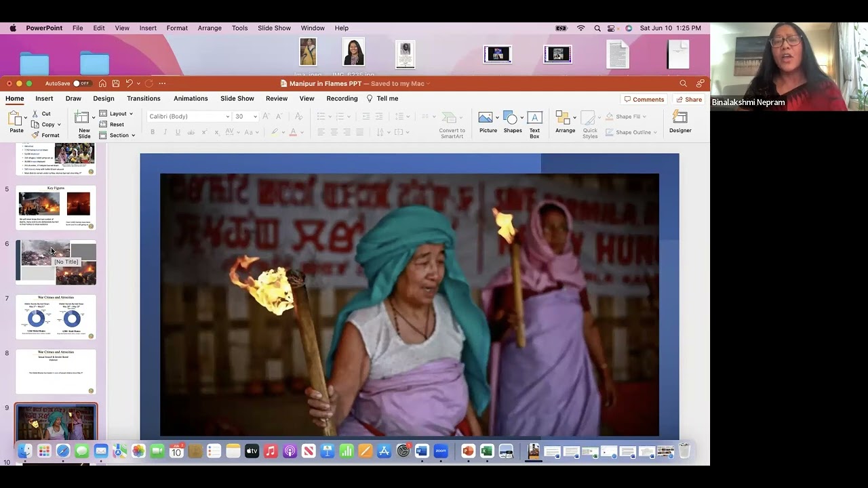
Task: Select slide 5 Key Figures thumbnail
Action: click(56, 207)
